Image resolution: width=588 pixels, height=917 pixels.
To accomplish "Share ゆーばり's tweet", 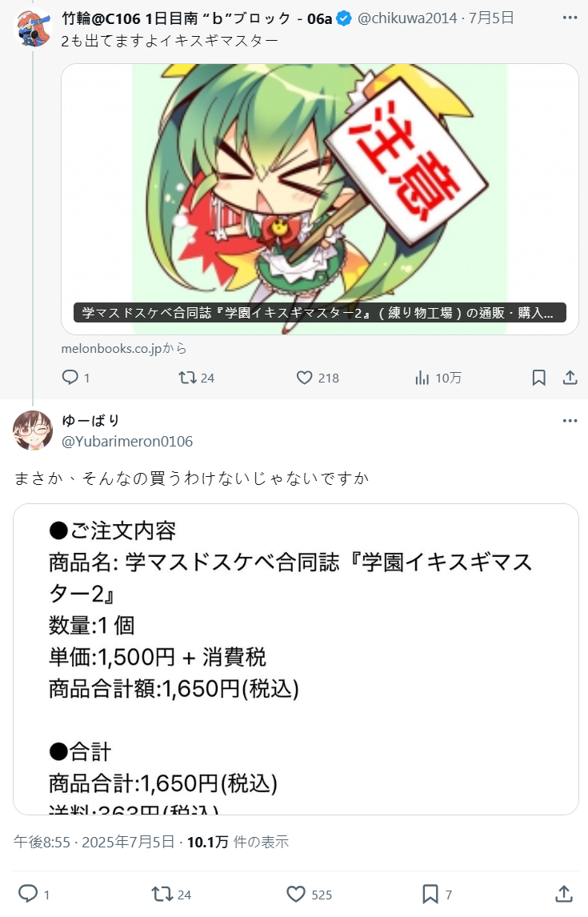I will (563, 894).
